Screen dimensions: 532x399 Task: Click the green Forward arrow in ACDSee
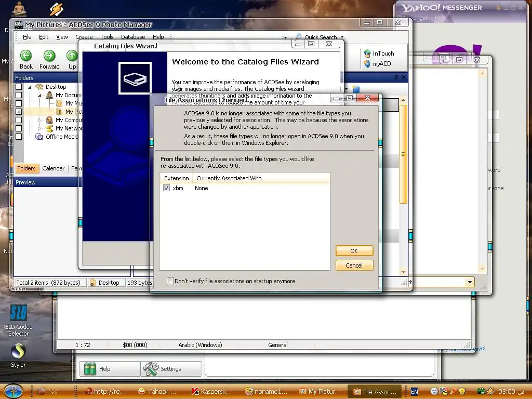point(49,56)
